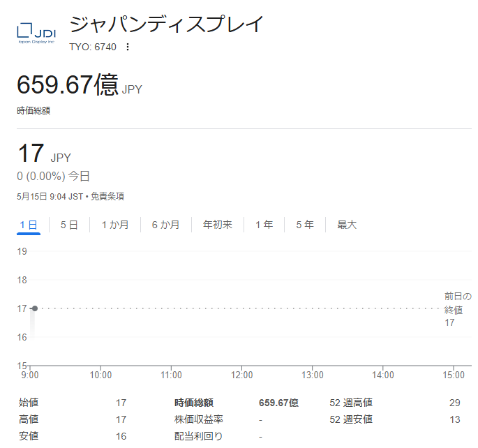Switch to the 1か月 chart tab

tap(115, 225)
